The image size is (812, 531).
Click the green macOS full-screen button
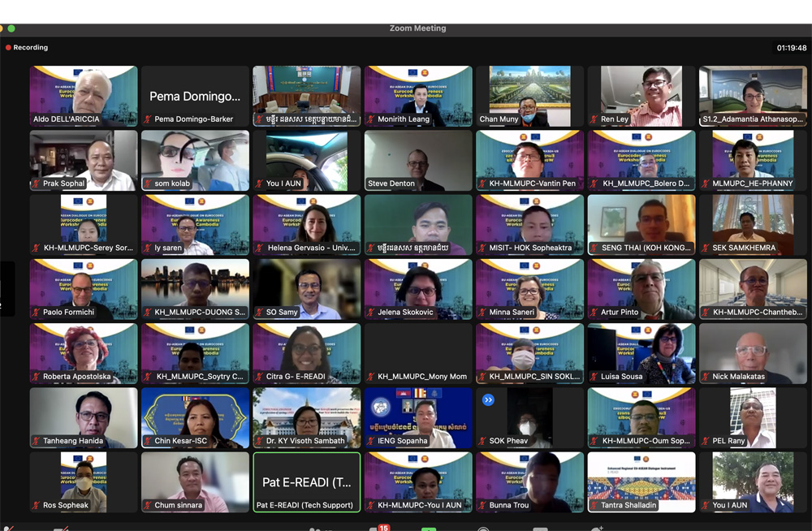pyautogui.click(x=11, y=28)
